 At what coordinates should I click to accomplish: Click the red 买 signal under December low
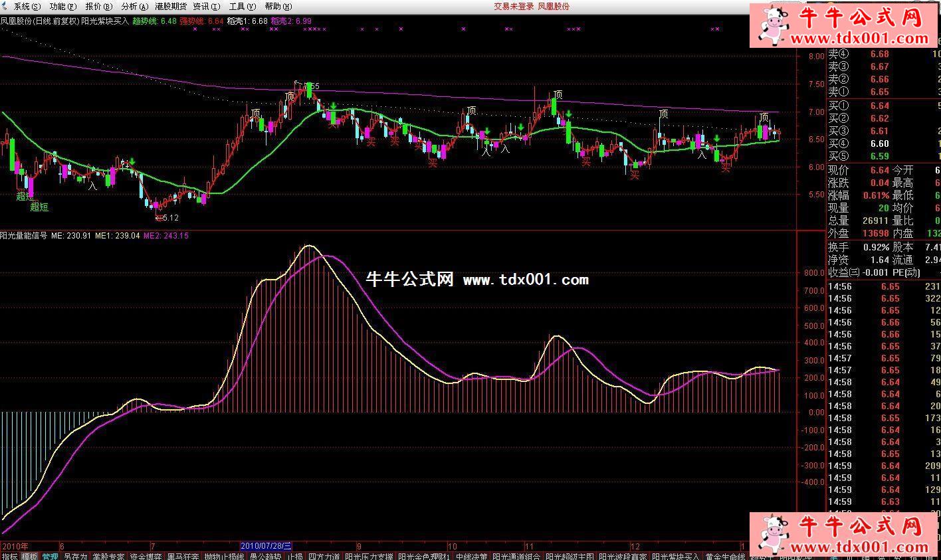tap(635, 175)
